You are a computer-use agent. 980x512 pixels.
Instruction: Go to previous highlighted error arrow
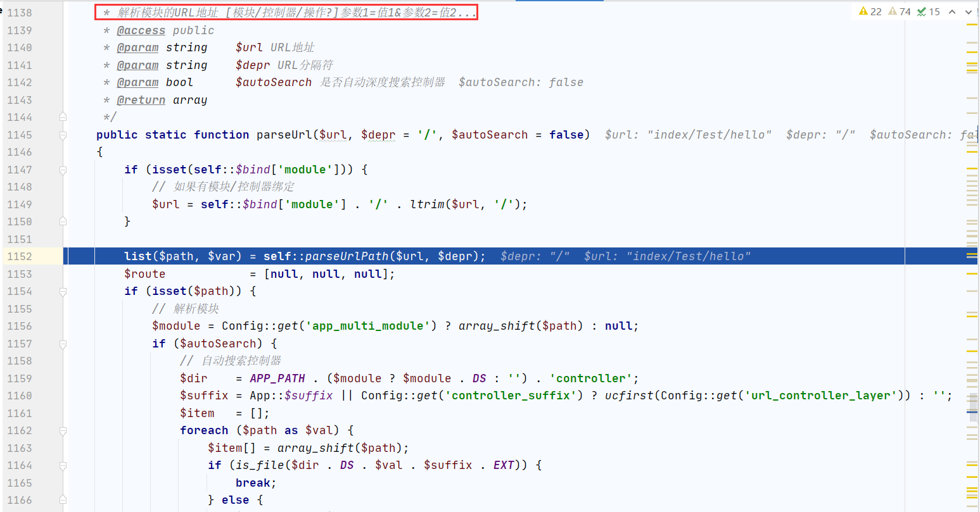tap(952, 11)
